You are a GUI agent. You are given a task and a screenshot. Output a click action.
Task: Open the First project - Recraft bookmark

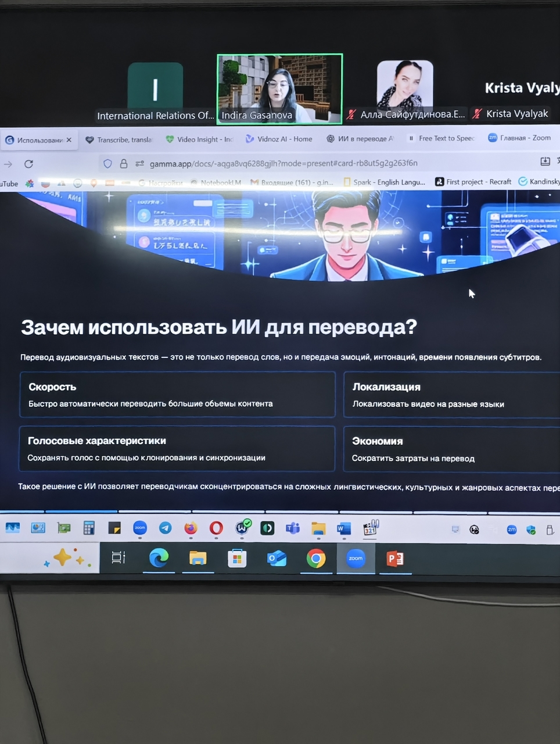pyautogui.click(x=473, y=182)
